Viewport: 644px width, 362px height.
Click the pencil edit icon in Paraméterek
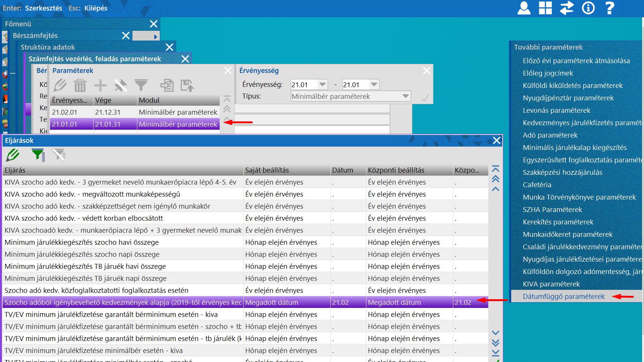[60, 85]
